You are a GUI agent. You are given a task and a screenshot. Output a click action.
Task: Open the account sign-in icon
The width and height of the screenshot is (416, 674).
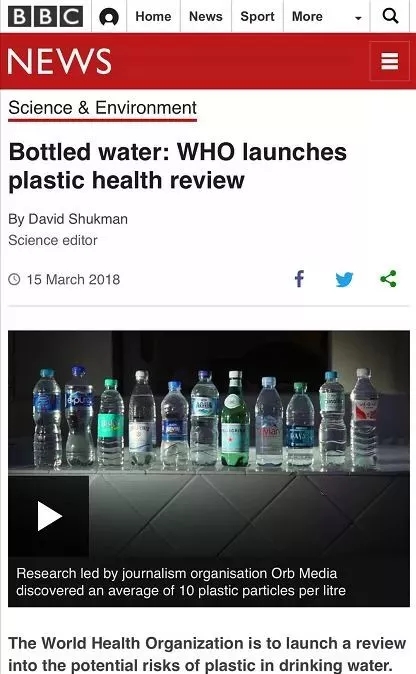(109, 17)
